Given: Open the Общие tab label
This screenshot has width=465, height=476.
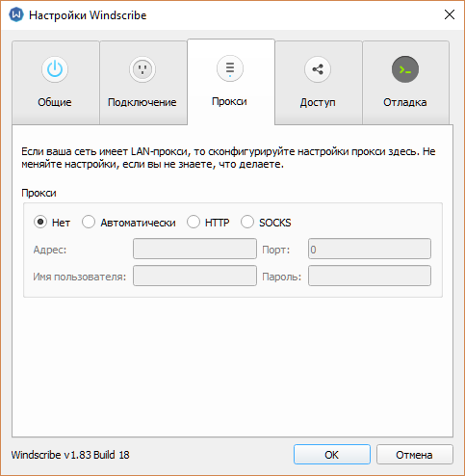Looking at the screenshot, I should (55, 102).
